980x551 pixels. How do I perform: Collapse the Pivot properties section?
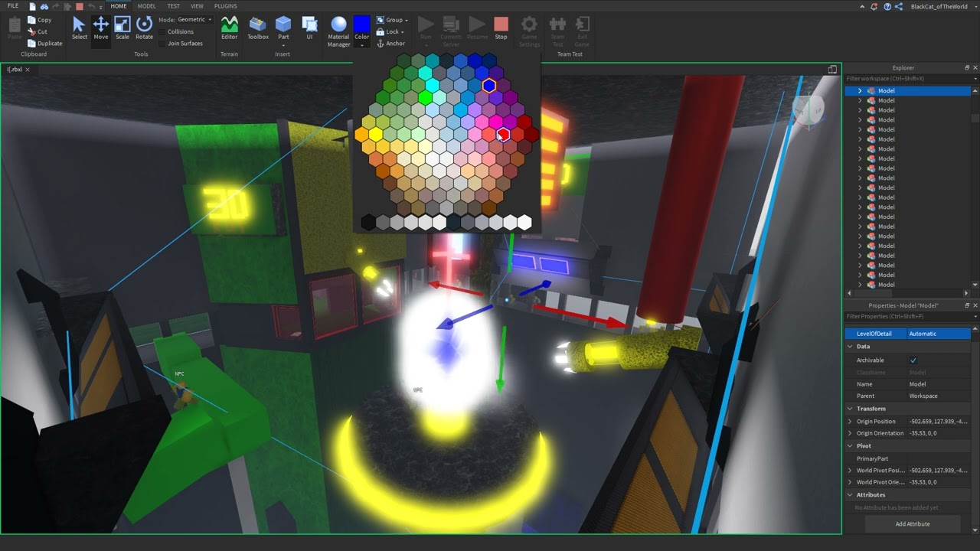(x=850, y=446)
